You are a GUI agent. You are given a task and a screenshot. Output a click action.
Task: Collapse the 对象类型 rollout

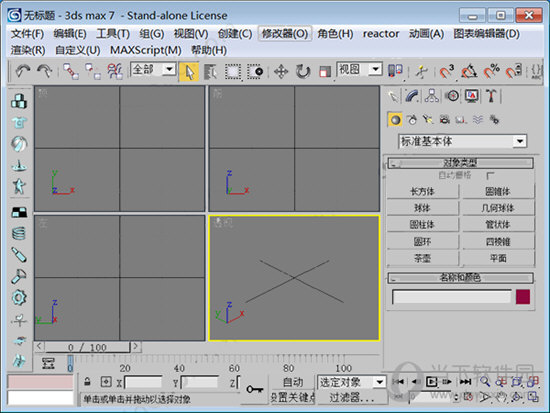[461, 163]
